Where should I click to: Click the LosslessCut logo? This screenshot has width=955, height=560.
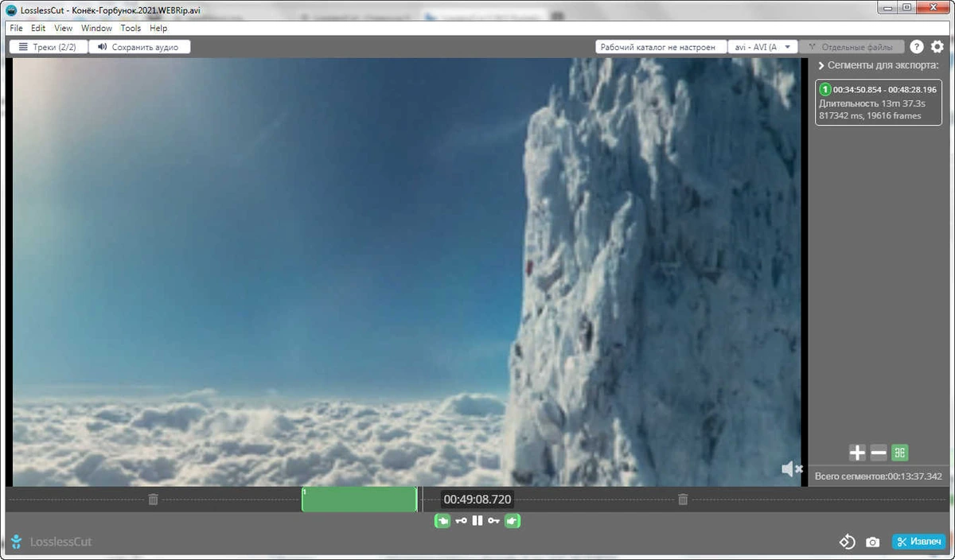52,542
